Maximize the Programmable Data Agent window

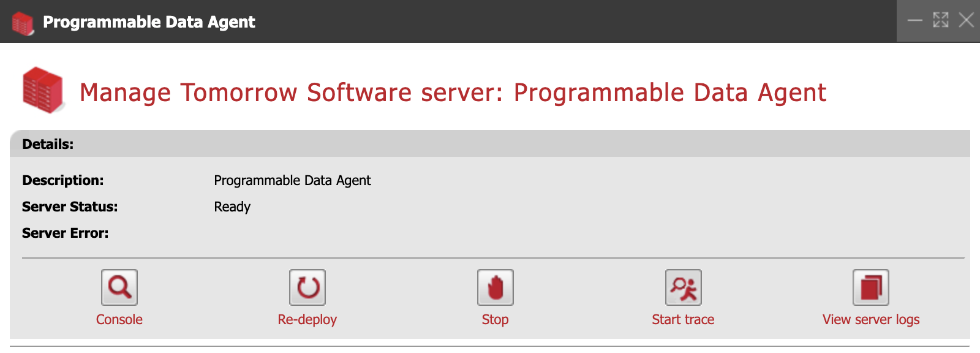[x=940, y=20]
